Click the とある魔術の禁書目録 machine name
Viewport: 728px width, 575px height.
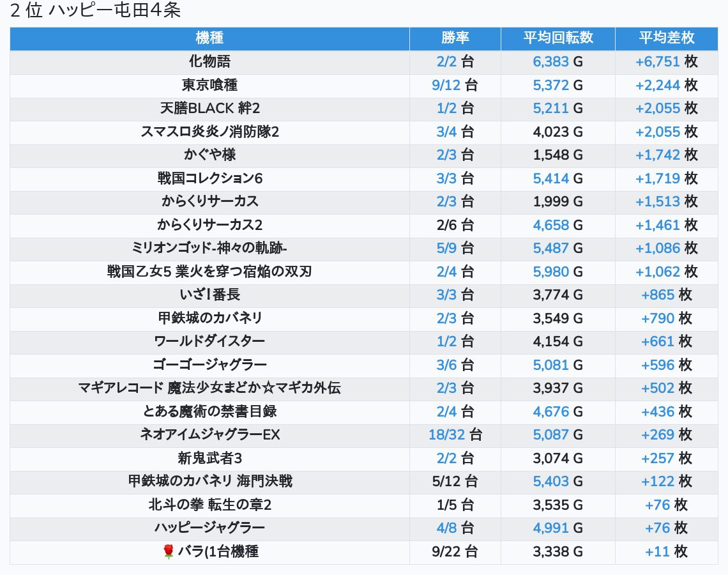[209, 411]
